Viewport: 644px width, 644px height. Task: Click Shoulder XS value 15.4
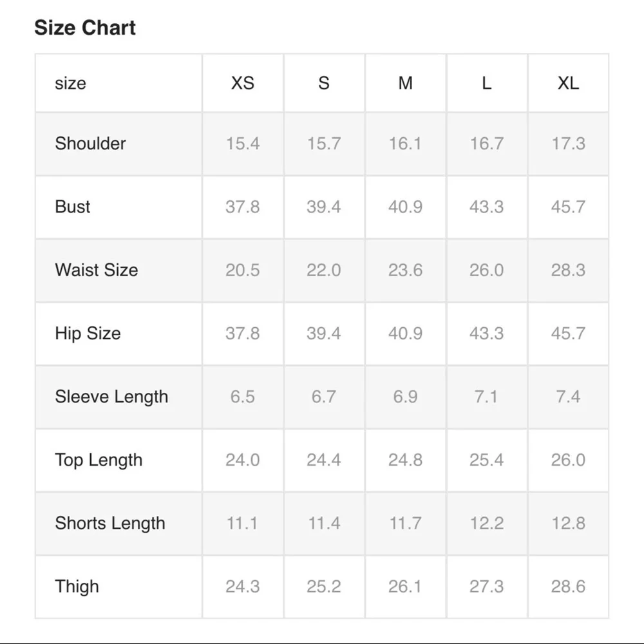click(x=242, y=144)
